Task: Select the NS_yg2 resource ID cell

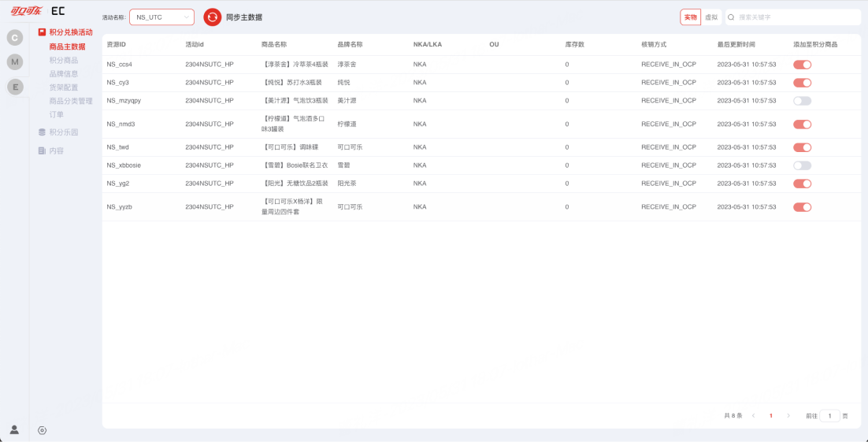Action: pyautogui.click(x=118, y=184)
